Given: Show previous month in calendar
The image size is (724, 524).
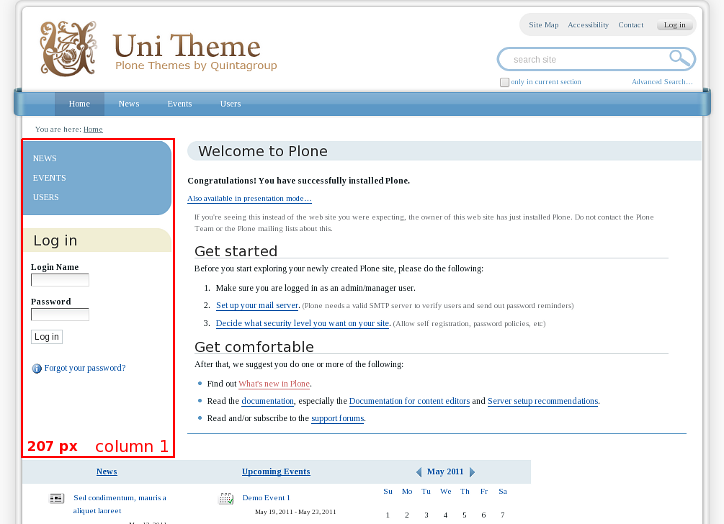Looking at the screenshot, I should [418, 472].
